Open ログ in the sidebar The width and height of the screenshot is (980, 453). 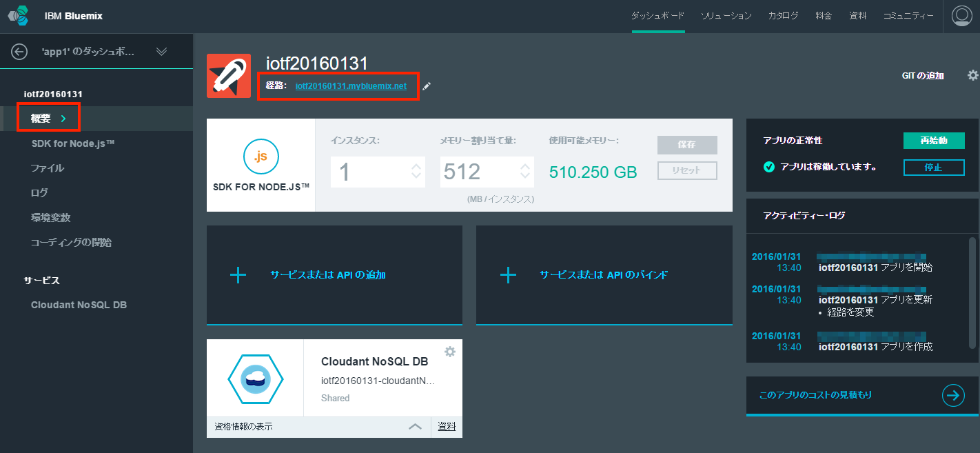[x=39, y=193]
